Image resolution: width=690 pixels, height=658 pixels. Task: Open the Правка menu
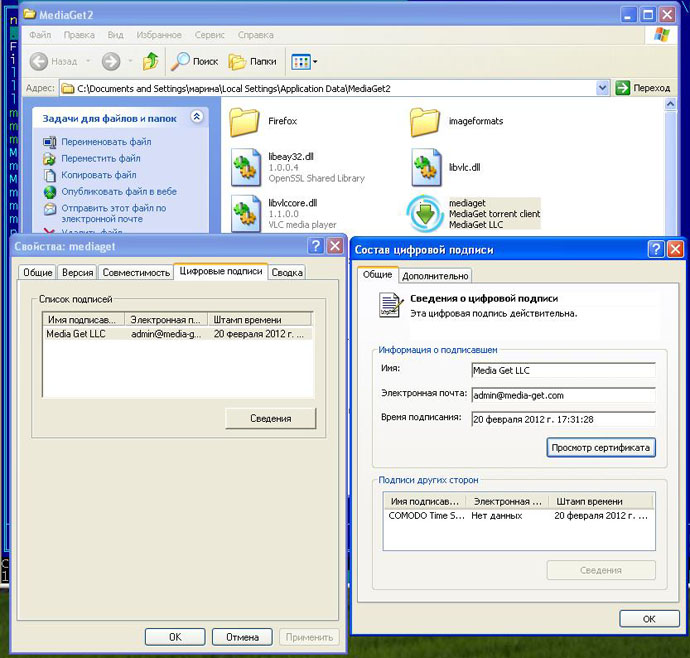click(79, 35)
